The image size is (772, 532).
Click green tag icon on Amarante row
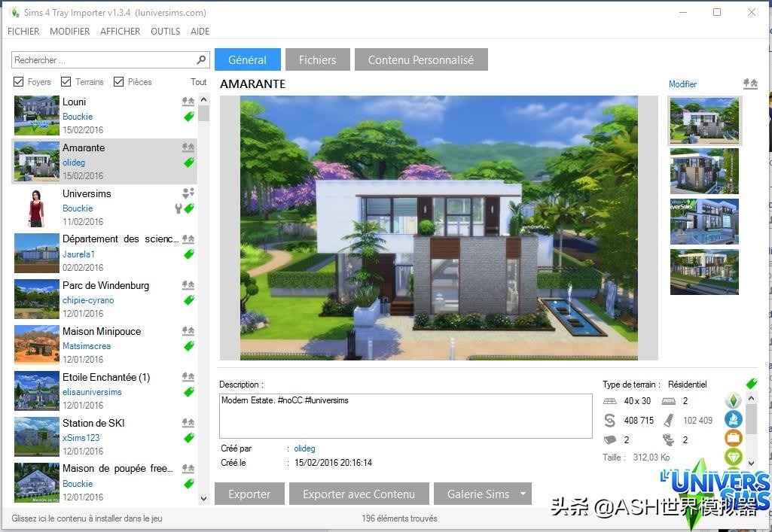(189, 163)
